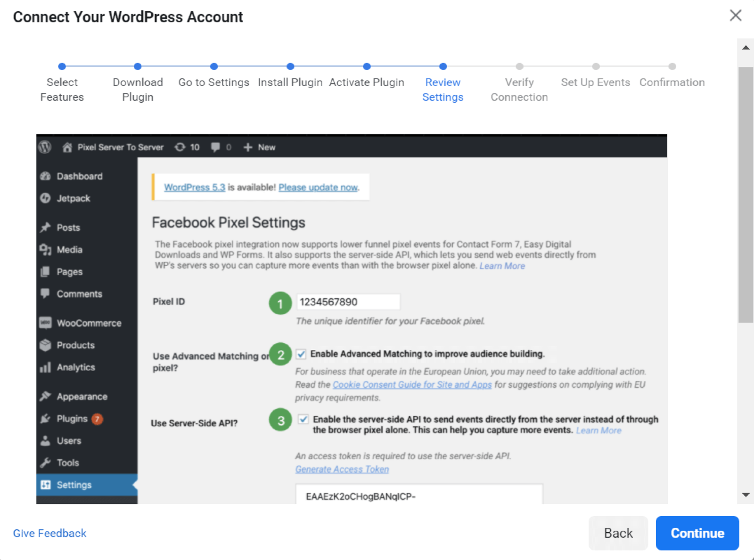Click the Verify Connection step dot
This screenshot has width=754, height=560.
[519, 66]
